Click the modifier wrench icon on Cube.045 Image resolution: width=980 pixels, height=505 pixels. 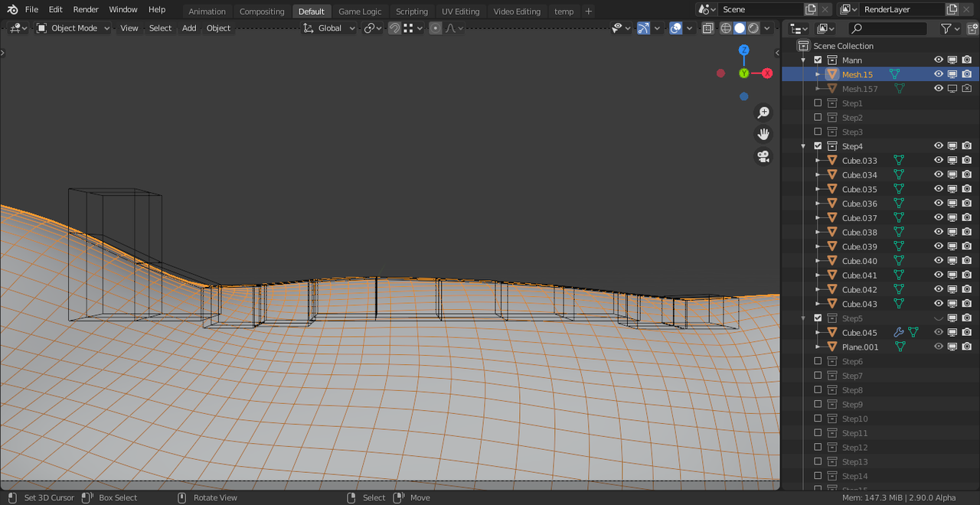899,333
